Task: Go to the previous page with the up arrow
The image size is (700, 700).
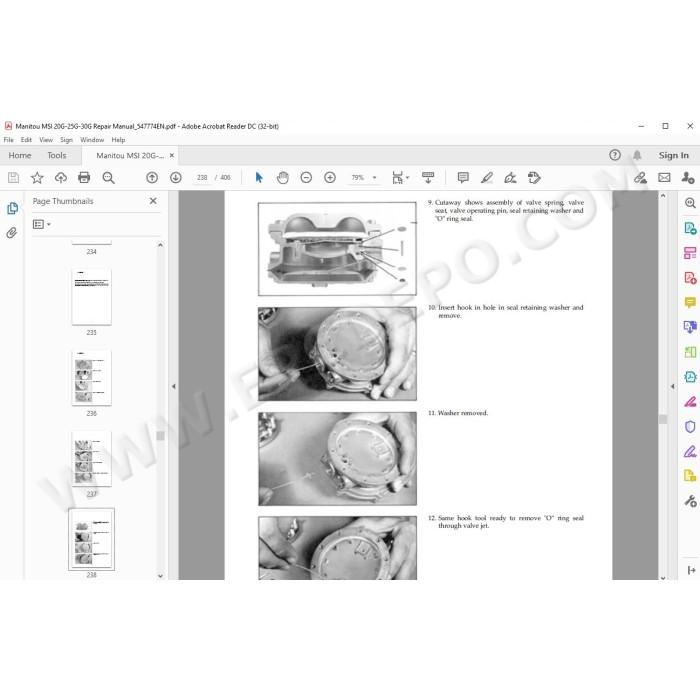Action: (152, 178)
